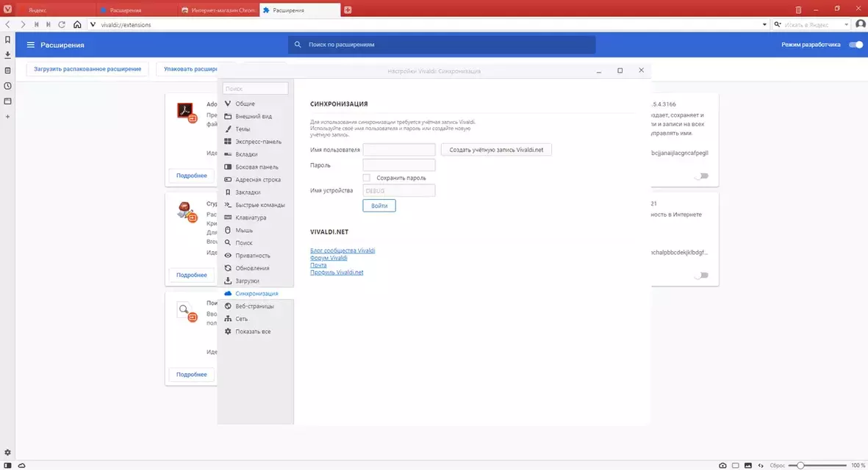This screenshot has width=868, height=470.
Task: Open the Общие settings section
Action: (256, 104)
